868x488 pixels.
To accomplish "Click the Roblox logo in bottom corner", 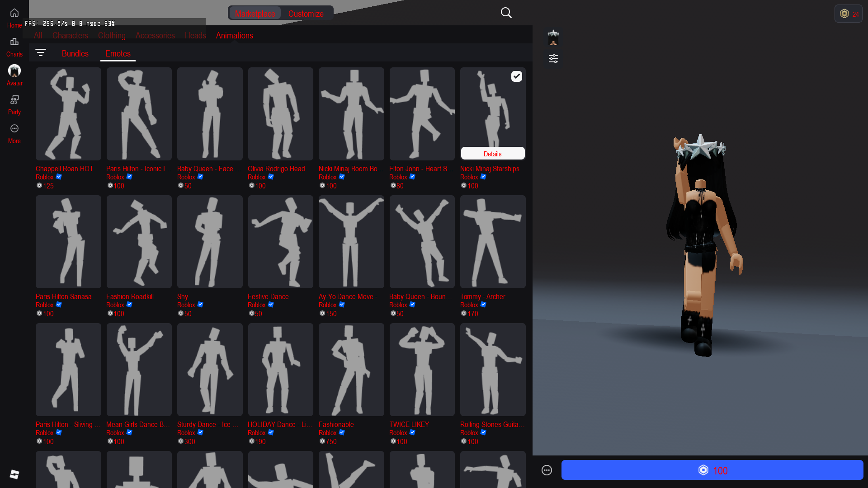I will tap(14, 474).
